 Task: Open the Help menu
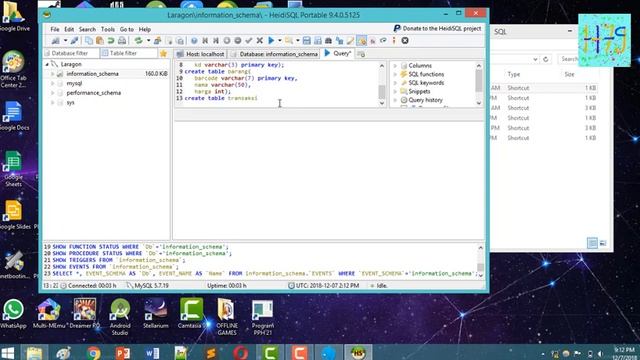click(144, 29)
